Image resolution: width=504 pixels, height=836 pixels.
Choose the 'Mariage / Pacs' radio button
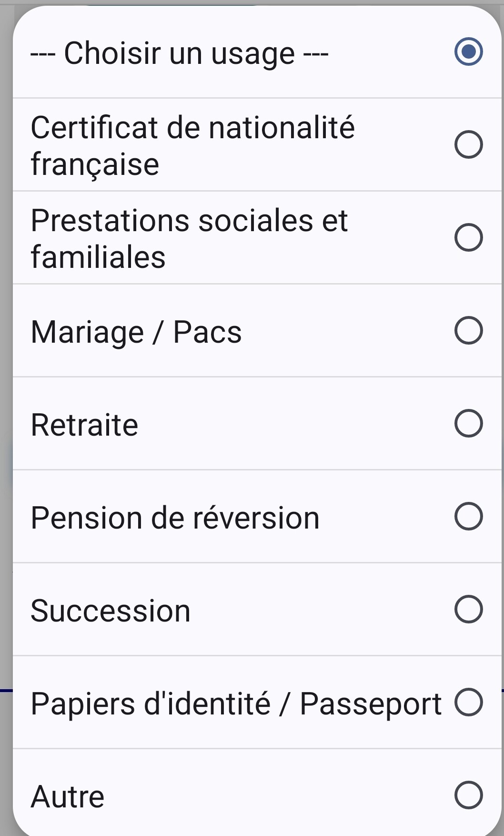pyautogui.click(x=468, y=330)
